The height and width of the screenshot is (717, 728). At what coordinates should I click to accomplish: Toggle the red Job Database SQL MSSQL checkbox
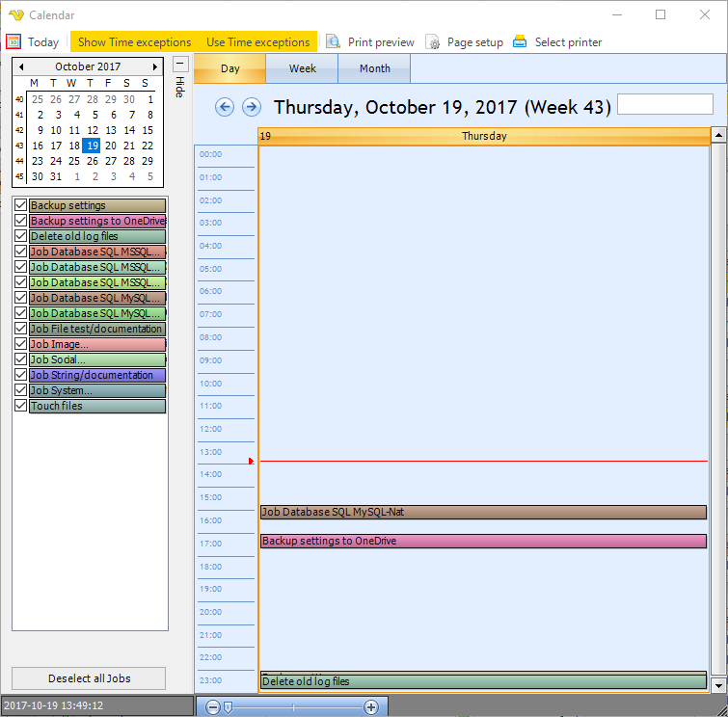pos(20,252)
